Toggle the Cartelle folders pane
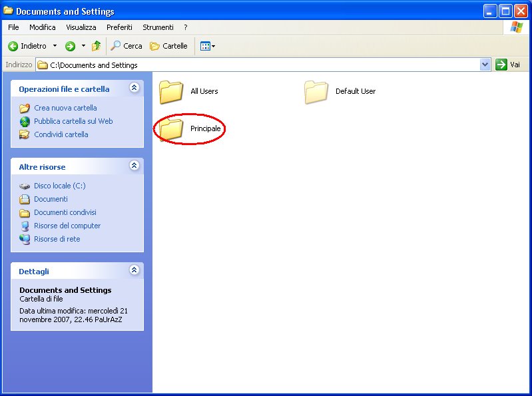Screen dimensions: 532x396 coord(168,46)
